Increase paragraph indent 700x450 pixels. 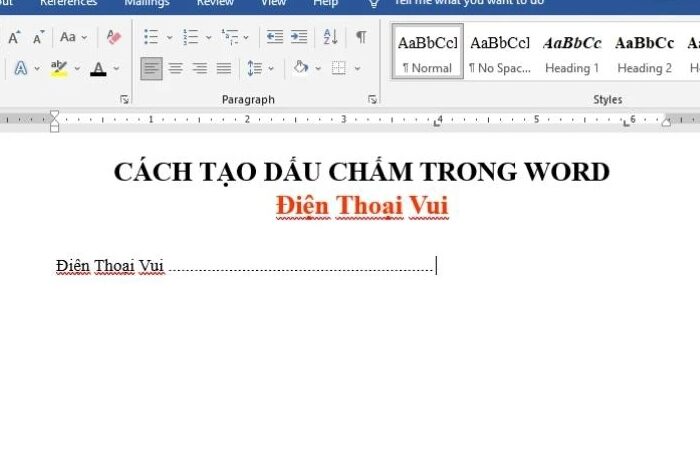(x=299, y=37)
